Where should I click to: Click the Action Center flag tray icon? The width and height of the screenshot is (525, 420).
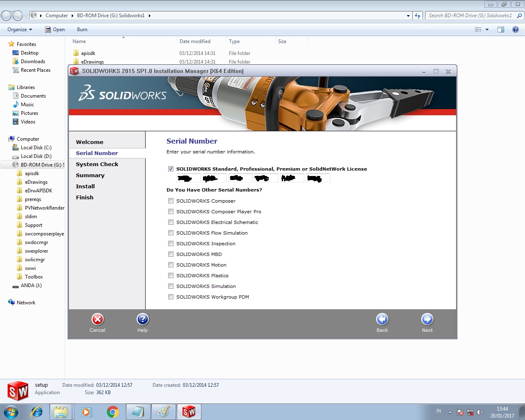point(460,412)
